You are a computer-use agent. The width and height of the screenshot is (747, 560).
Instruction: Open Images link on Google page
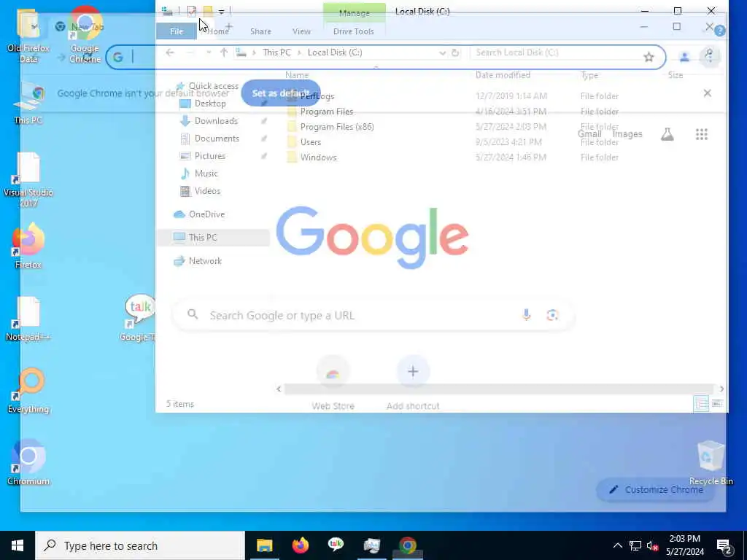(x=627, y=134)
